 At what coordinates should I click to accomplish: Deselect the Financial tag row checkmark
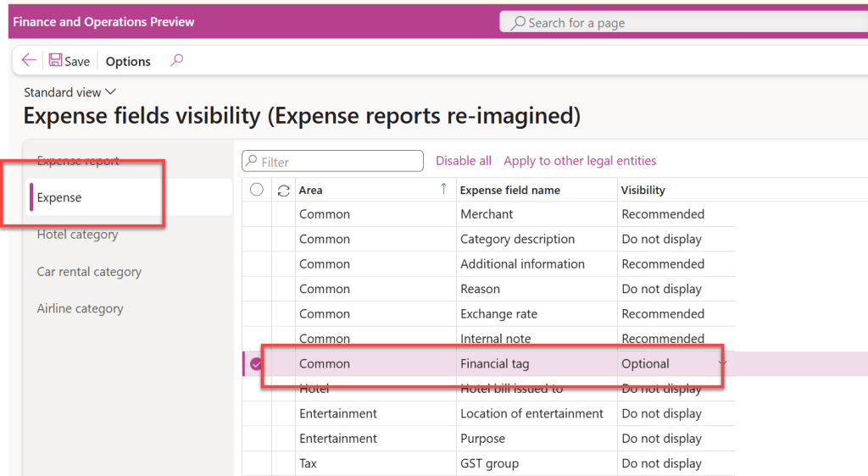[x=257, y=364]
